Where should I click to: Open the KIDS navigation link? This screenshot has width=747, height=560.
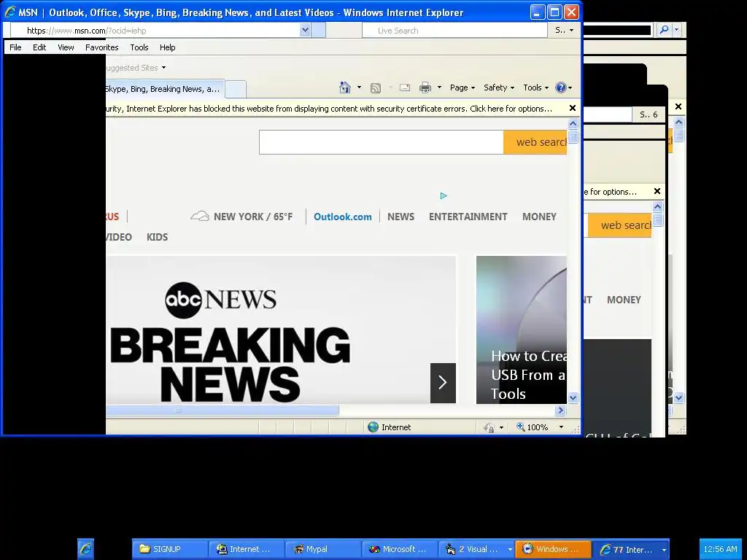click(158, 237)
